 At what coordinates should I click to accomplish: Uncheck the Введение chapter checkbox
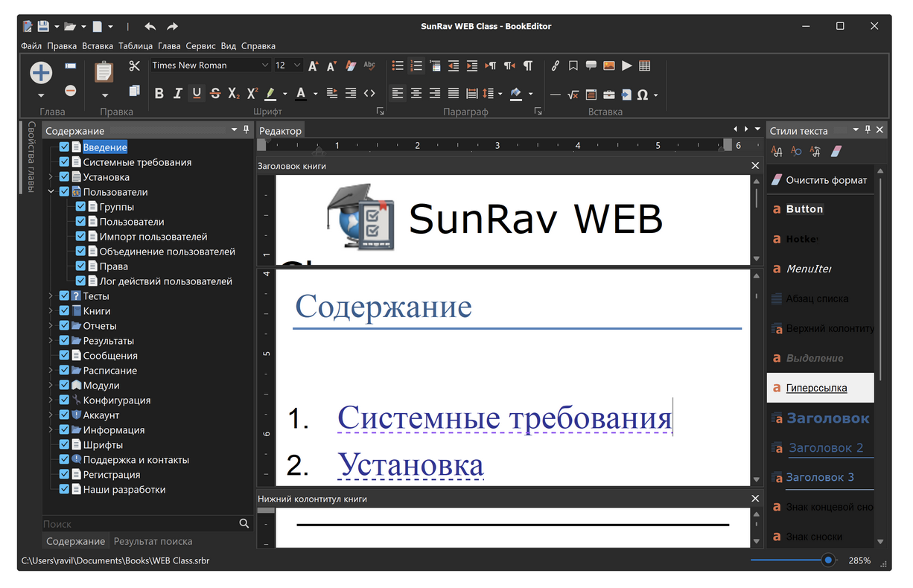pos(64,147)
